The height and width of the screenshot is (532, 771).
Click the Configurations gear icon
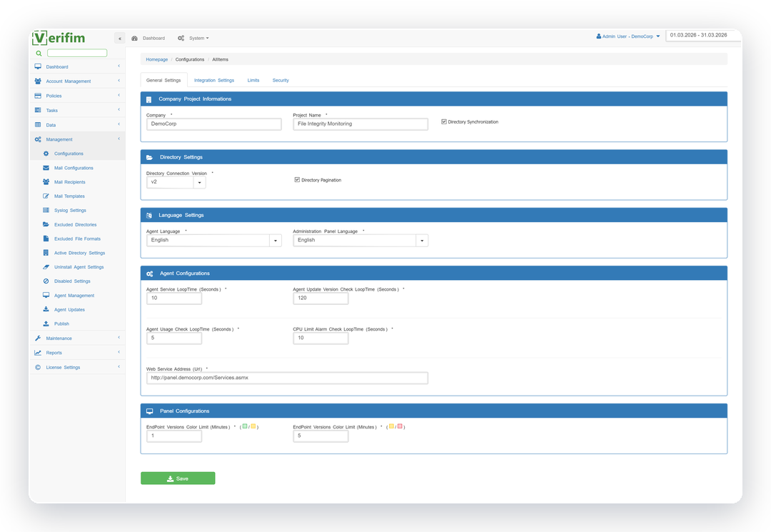pos(46,154)
